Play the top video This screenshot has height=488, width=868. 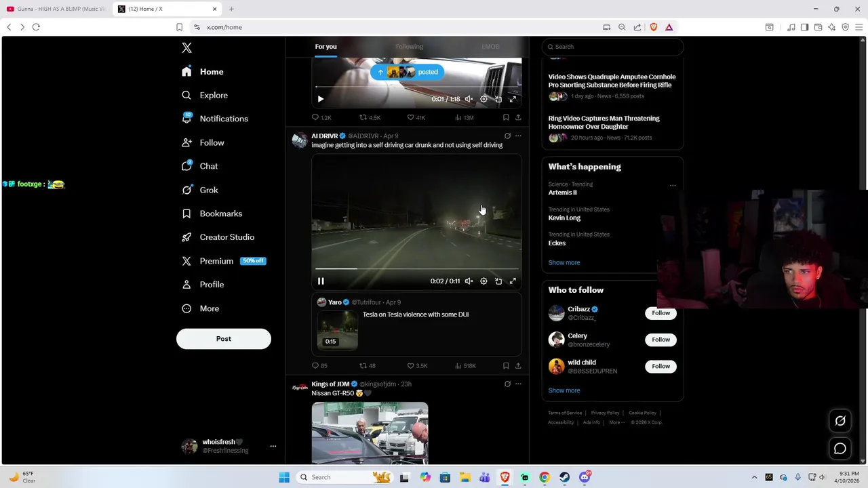click(321, 99)
